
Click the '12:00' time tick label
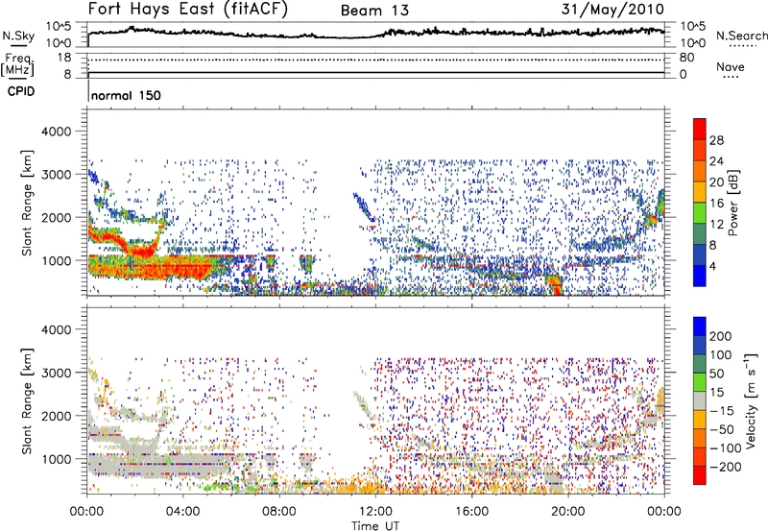pyautogui.click(x=375, y=512)
